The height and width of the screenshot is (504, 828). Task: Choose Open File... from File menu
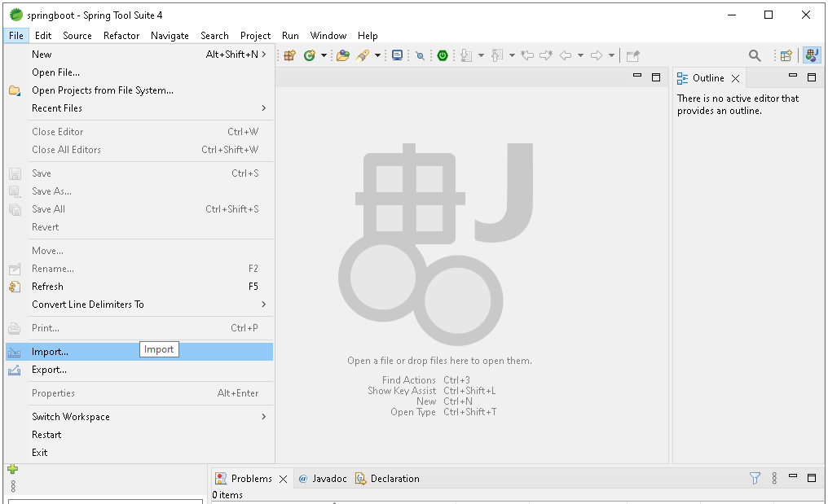pos(139,72)
